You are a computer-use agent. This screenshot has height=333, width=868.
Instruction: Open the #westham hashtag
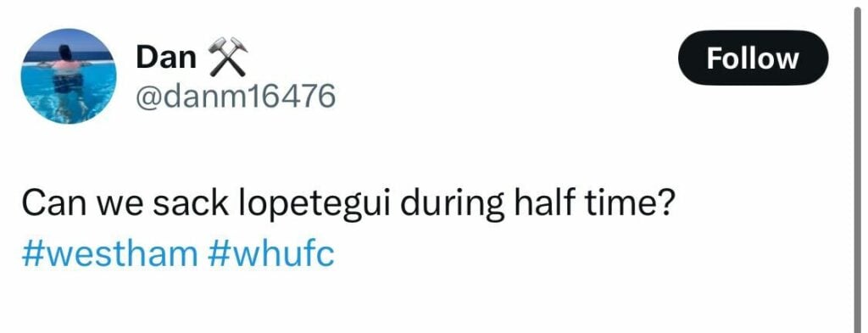coord(109,253)
